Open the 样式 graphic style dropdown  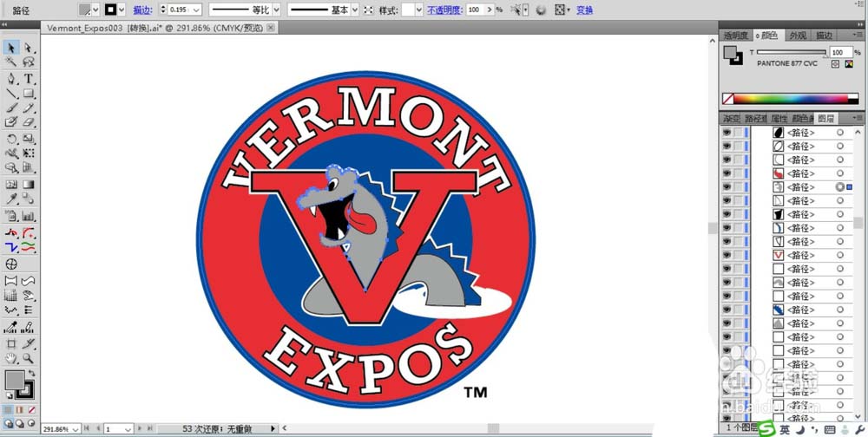pos(419,10)
